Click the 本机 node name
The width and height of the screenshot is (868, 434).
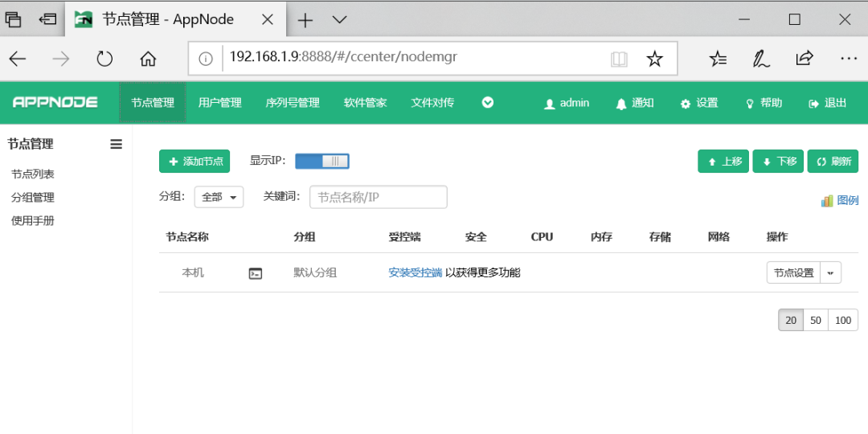(x=193, y=273)
